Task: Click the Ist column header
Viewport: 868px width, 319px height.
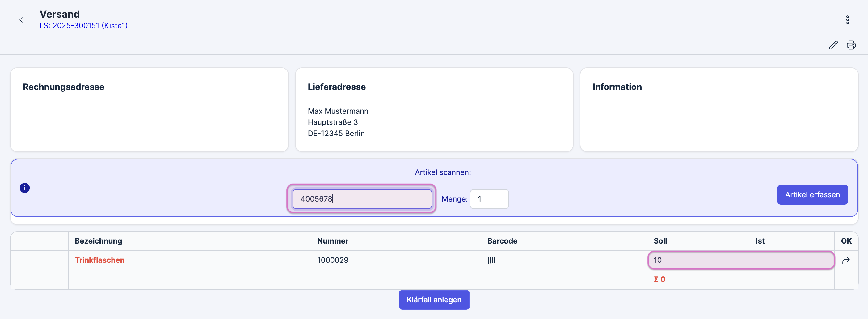Action: click(760, 241)
